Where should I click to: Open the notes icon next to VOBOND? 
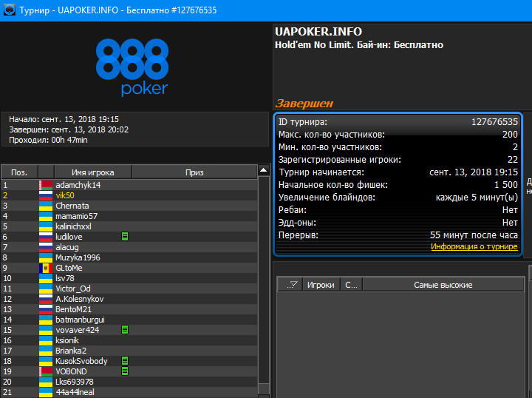(125, 371)
